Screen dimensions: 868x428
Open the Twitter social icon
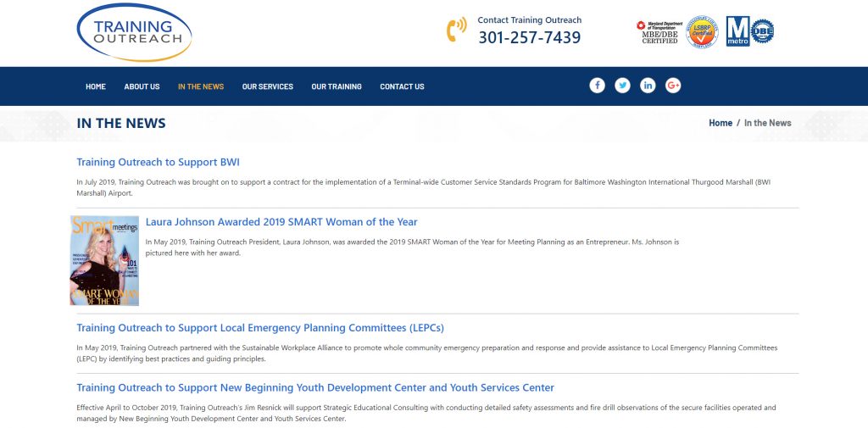click(622, 86)
